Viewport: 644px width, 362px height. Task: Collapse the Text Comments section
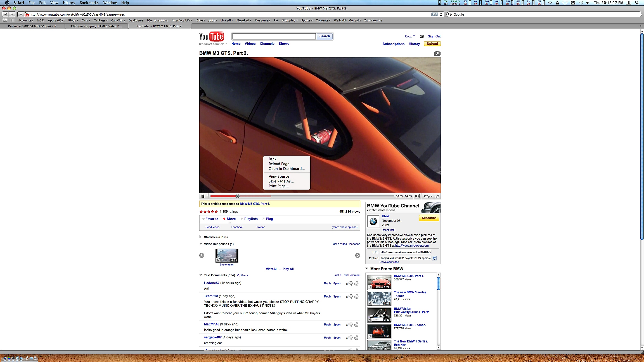(201, 275)
